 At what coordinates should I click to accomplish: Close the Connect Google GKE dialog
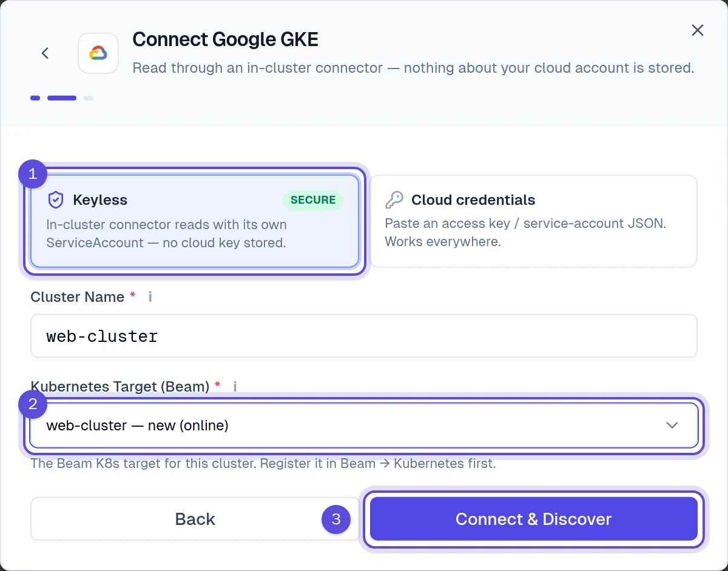pos(698,30)
